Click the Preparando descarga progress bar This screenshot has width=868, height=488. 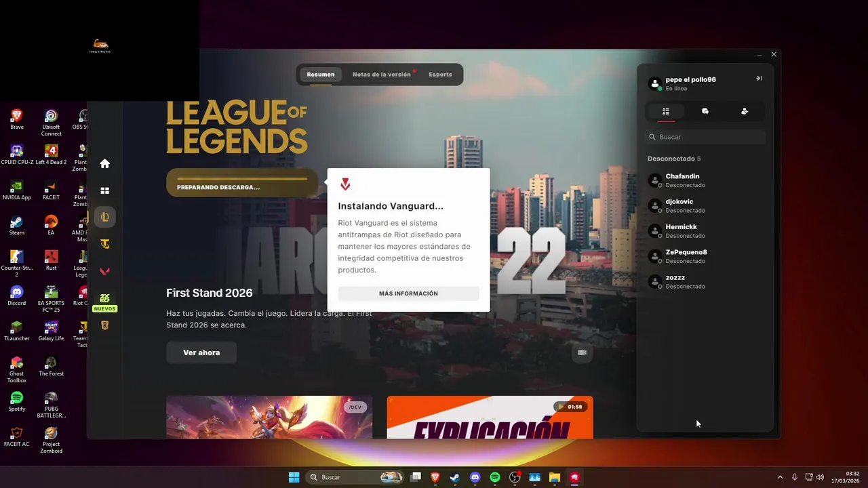(242, 183)
